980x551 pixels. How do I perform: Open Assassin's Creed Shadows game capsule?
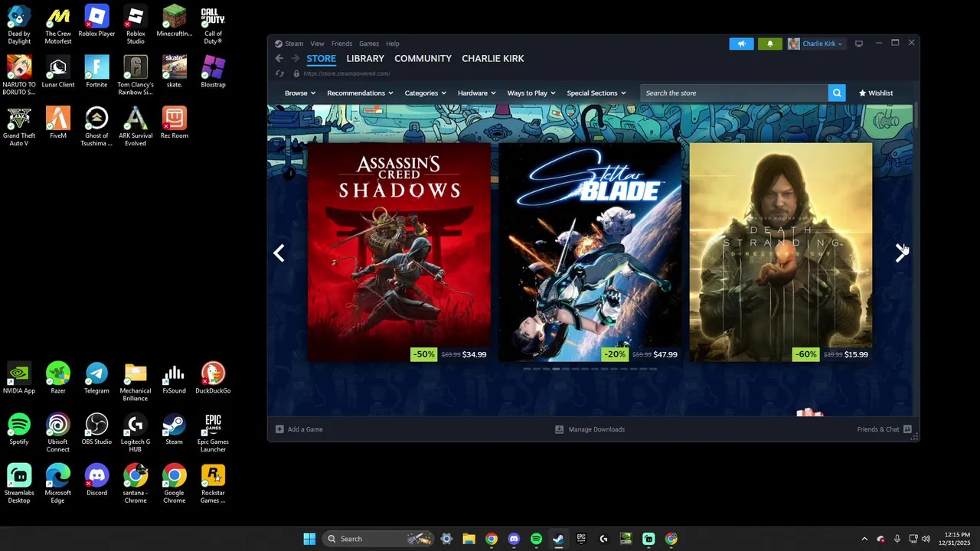click(x=399, y=252)
